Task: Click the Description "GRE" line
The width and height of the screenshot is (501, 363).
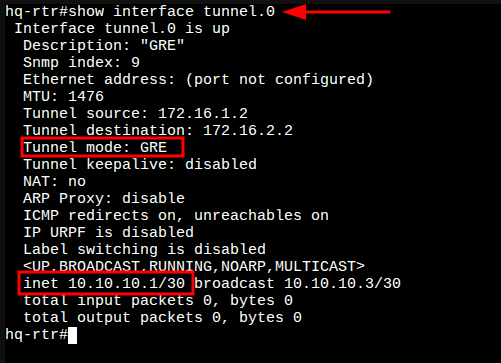Action: click(x=104, y=45)
